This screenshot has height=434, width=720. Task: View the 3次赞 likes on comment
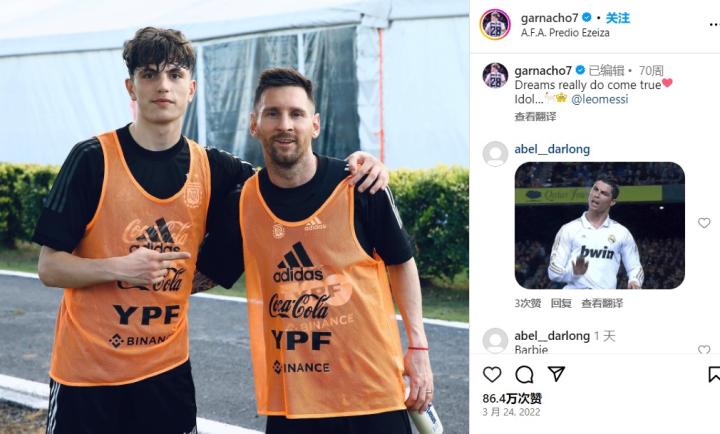pyautogui.click(x=528, y=303)
